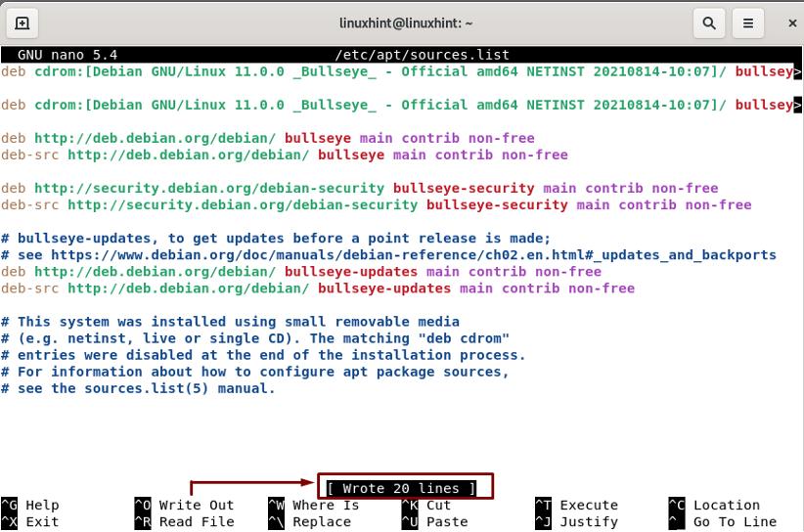804x532 pixels.
Task: Click '# see the sources.list(5) manual.' line
Action: tap(139, 388)
